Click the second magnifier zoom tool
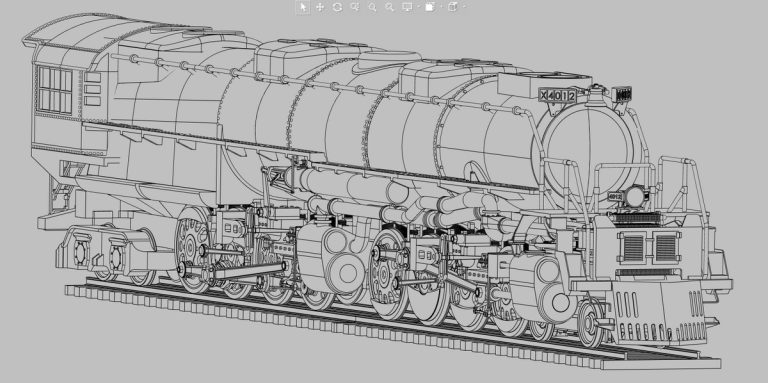Viewport: 768px width, 383px height. (x=389, y=7)
